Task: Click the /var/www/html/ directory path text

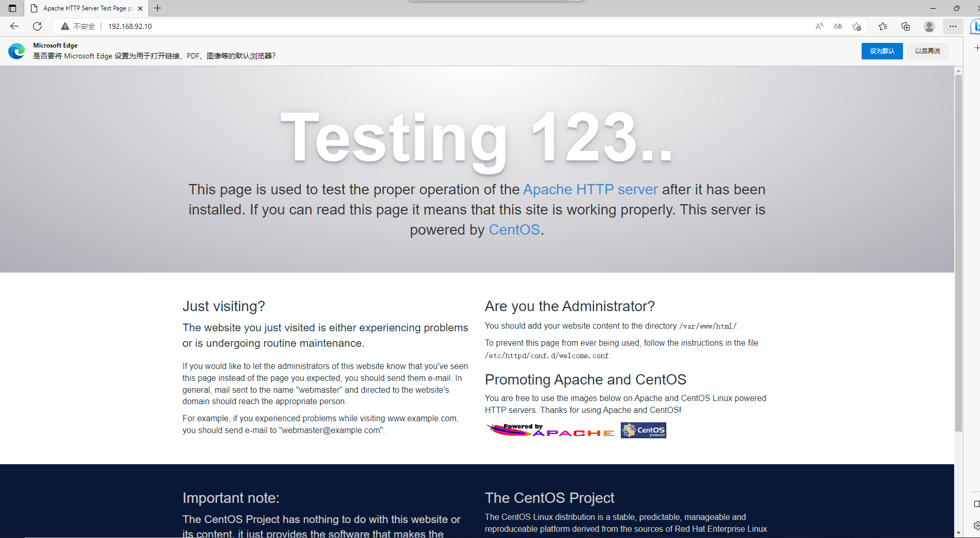Action: [x=708, y=326]
